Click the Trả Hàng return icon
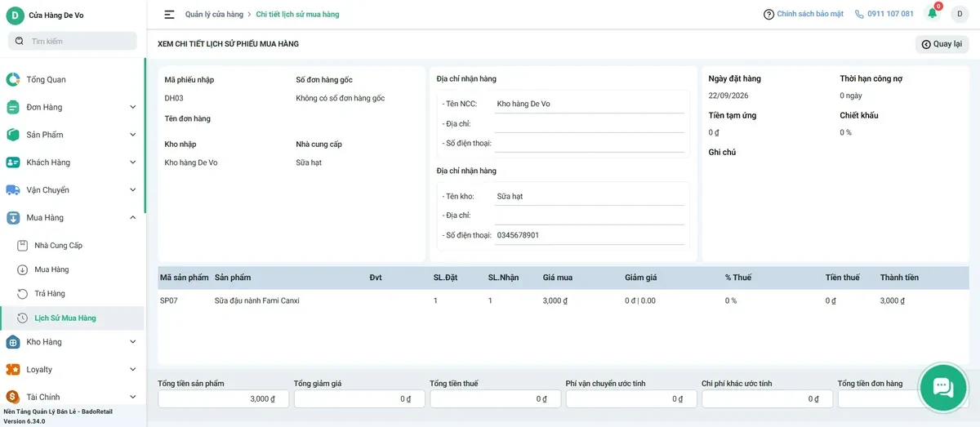 click(23, 293)
